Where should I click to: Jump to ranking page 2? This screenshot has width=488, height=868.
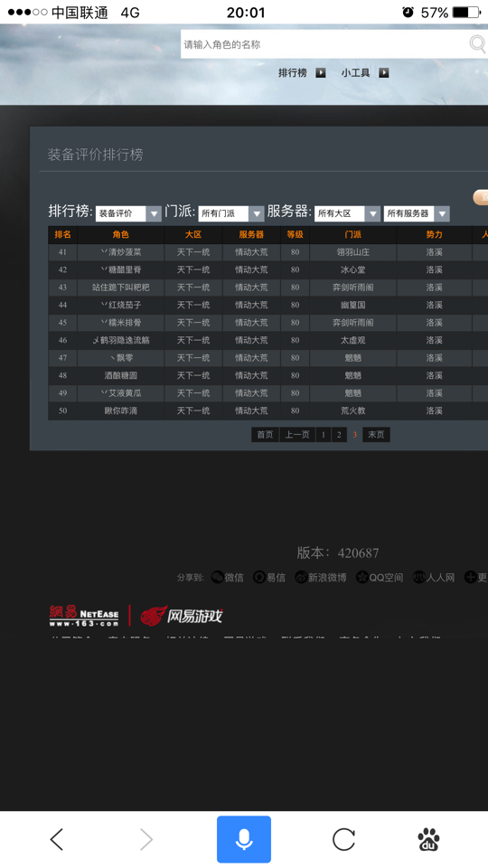coord(339,435)
